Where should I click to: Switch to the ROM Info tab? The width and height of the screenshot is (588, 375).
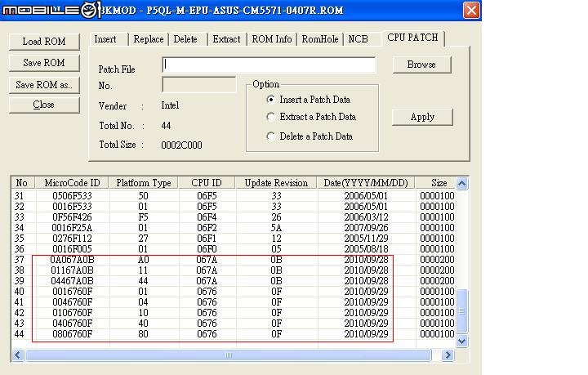click(272, 39)
